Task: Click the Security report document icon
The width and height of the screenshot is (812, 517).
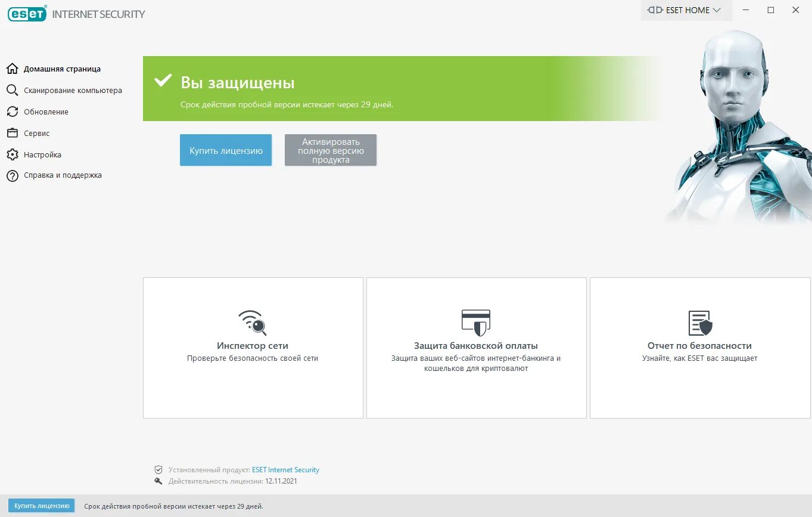Action: coord(700,323)
